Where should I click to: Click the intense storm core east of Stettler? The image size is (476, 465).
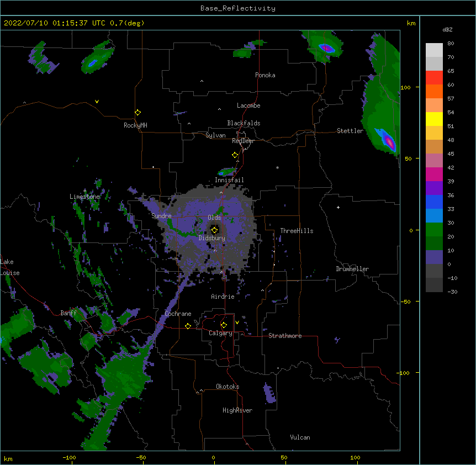click(389, 141)
